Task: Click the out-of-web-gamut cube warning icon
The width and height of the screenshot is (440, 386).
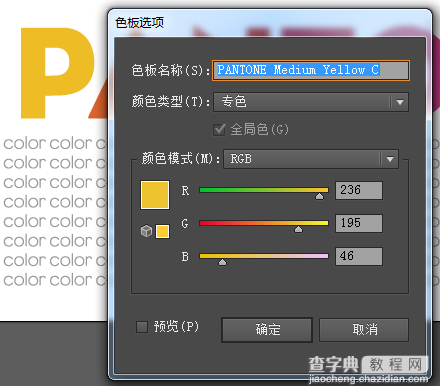Action: pos(146,231)
